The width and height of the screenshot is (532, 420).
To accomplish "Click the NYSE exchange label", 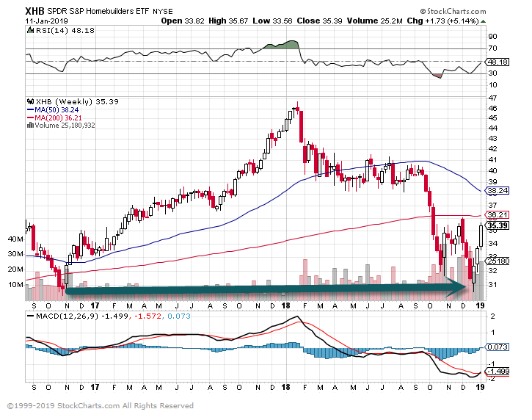I will [163, 12].
